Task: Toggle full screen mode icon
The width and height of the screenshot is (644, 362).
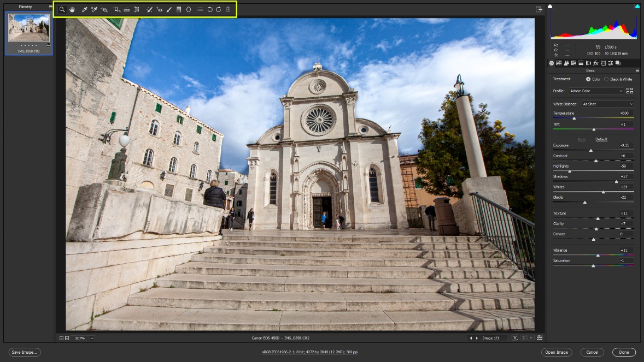Action: pyautogui.click(x=539, y=9)
